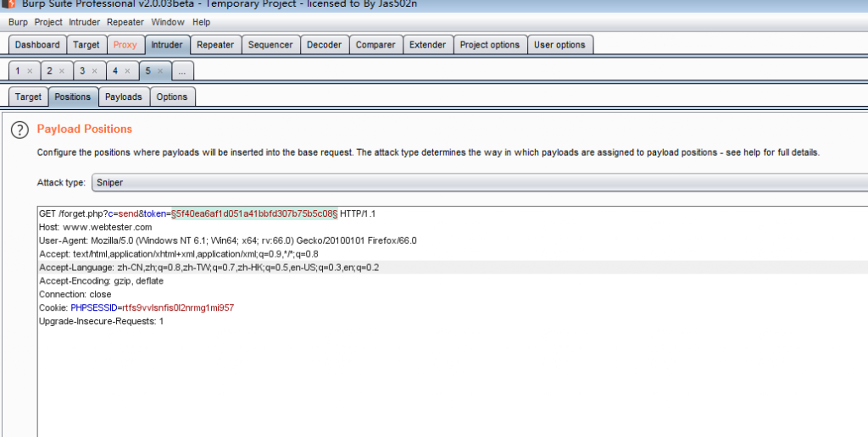
Task: Switch to the Extender tab
Action: pyautogui.click(x=427, y=45)
